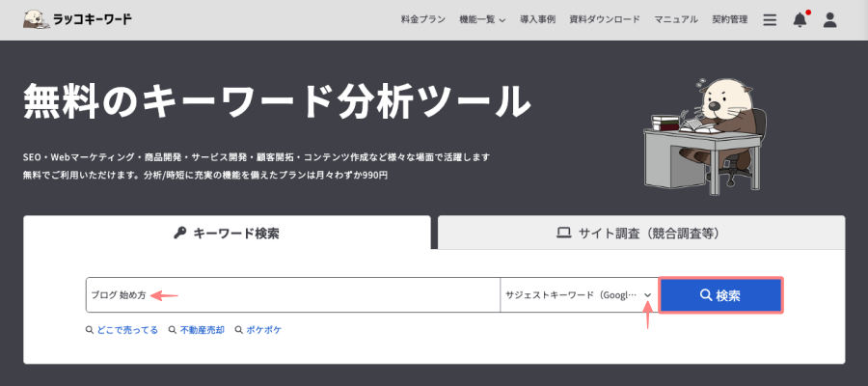Switch to the サイト調査（競合調査等） tab
The image size is (868, 386).
click(641, 233)
